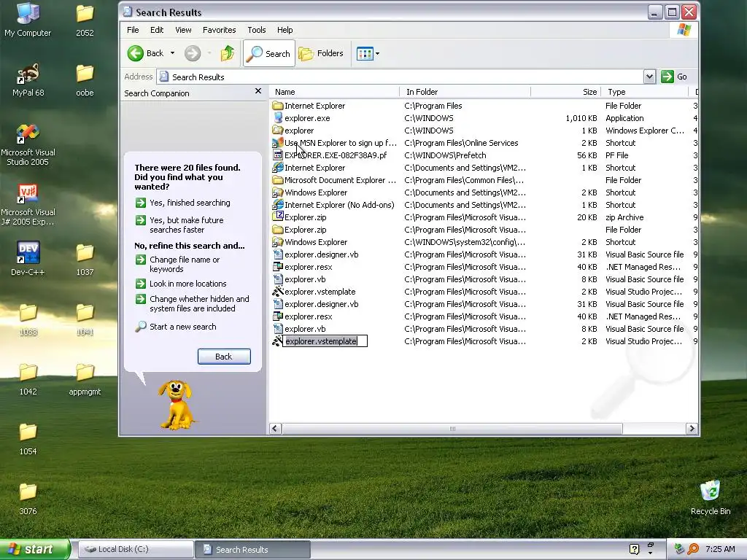
Task: Toggle the Search pane toolbar button
Action: tap(269, 53)
